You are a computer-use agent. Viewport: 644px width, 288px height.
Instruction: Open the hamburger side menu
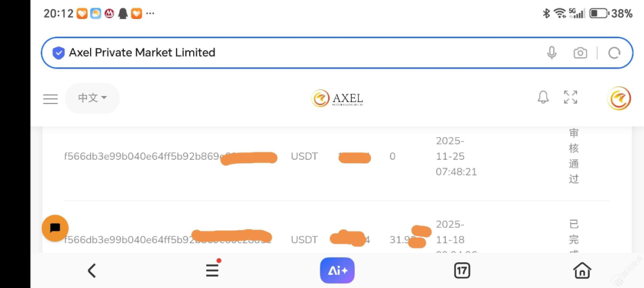(x=51, y=99)
